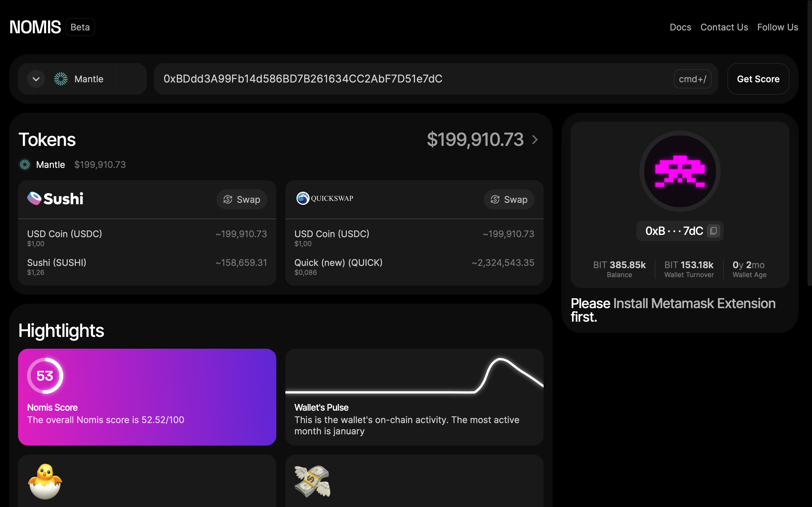Click the copy address icon
Image resolution: width=812 pixels, height=507 pixels.
[x=713, y=231]
